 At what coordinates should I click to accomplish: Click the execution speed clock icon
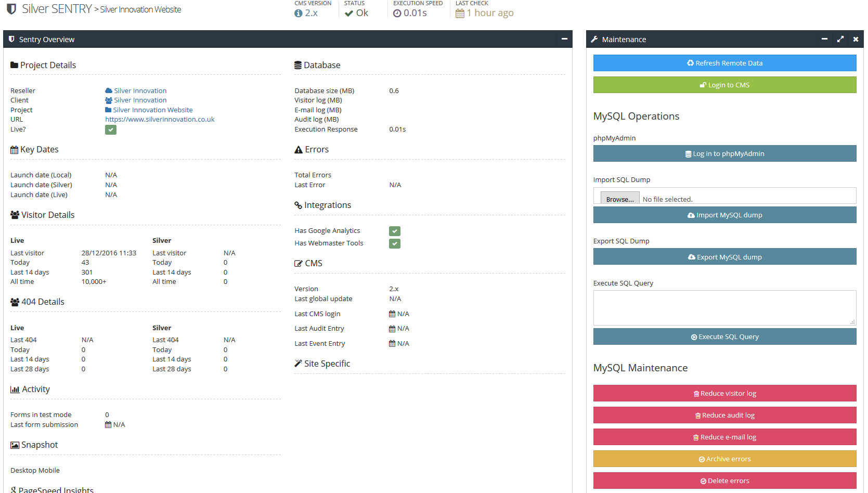[x=397, y=14]
